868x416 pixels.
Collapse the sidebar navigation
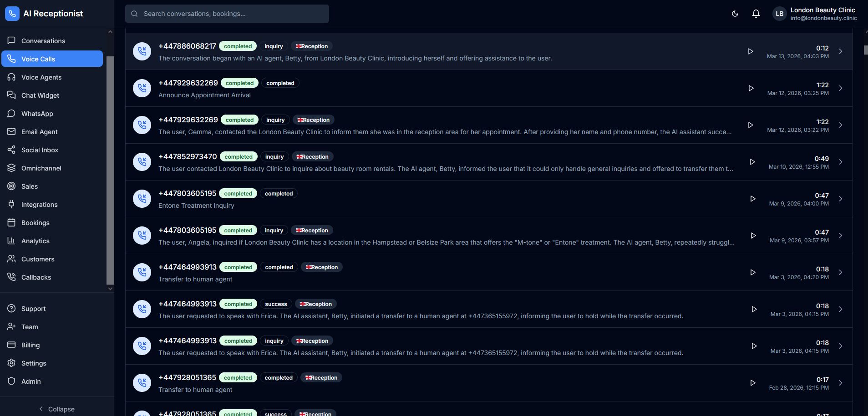click(57, 409)
